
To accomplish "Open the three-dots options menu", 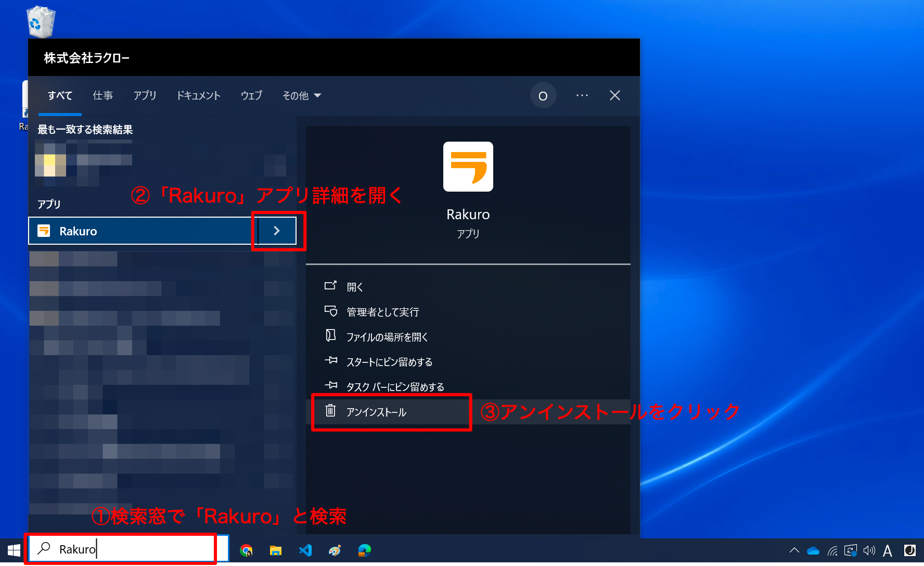I will [x=582, y=95].
